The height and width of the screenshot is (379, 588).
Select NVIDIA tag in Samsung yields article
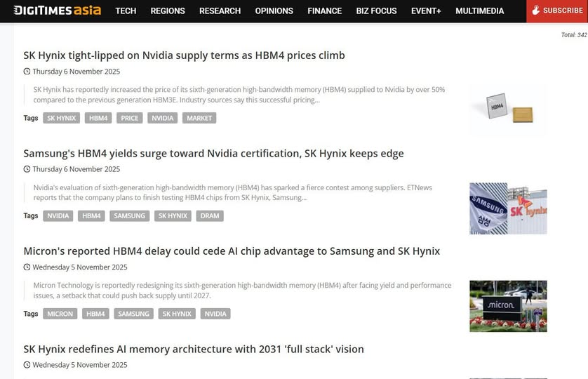coord(58,215)
